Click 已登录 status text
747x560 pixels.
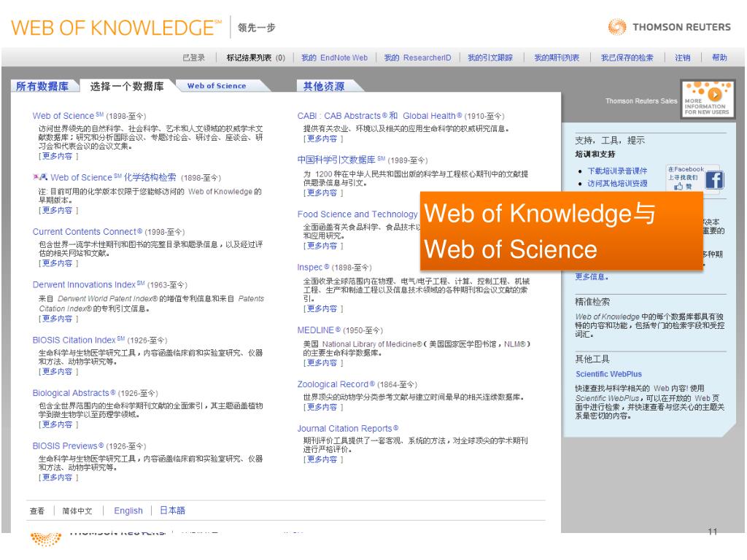point(194,58)
